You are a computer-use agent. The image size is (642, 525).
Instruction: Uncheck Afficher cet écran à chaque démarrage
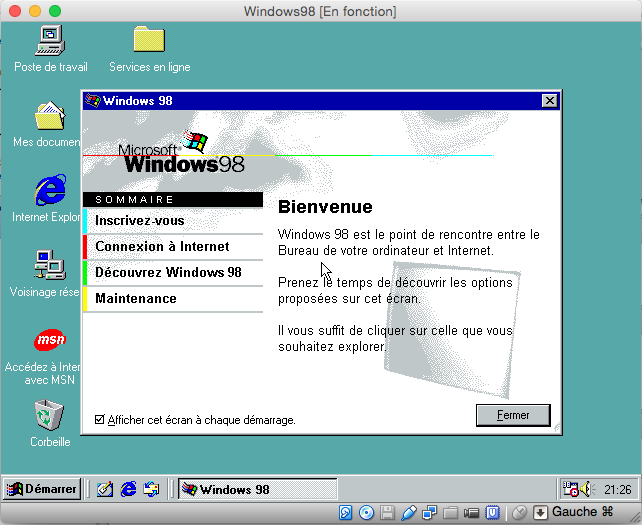(x=99, y=420)
